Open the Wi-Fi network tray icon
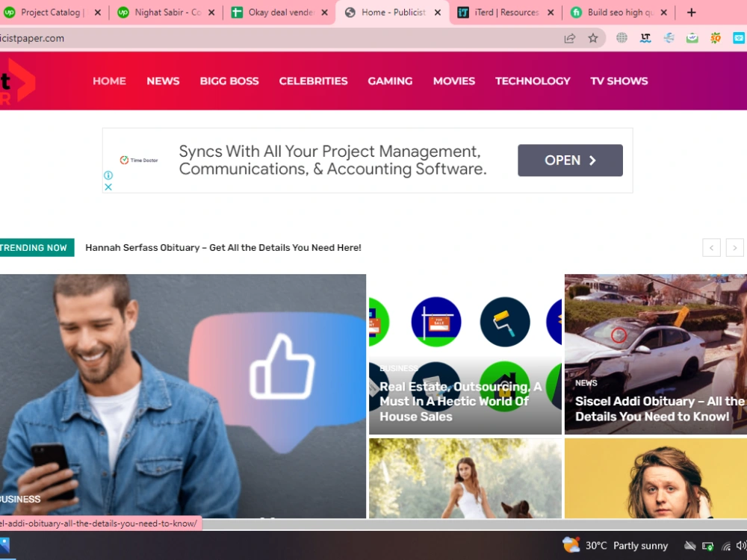This screenshot has width=747, height=560. point(726,546)
